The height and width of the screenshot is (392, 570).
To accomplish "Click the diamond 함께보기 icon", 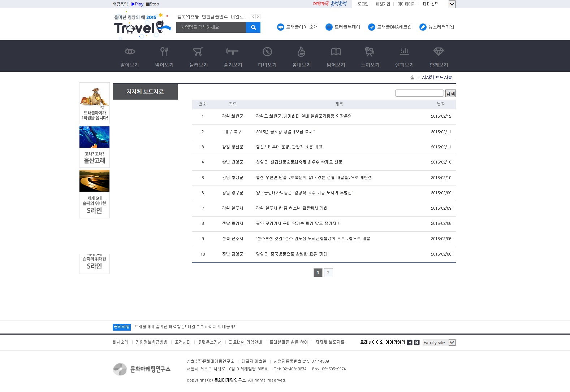I will pyautogui.click(x=439, y=52).
